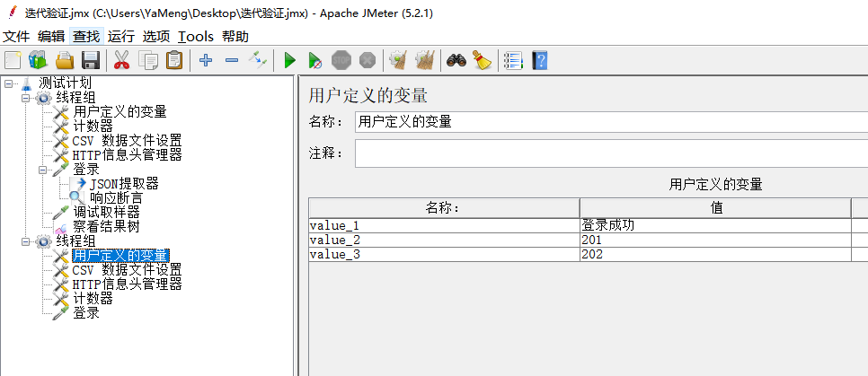Open the Templates icon in toolbar
Screen dimensions: 868x376
(x=38, y=60)
